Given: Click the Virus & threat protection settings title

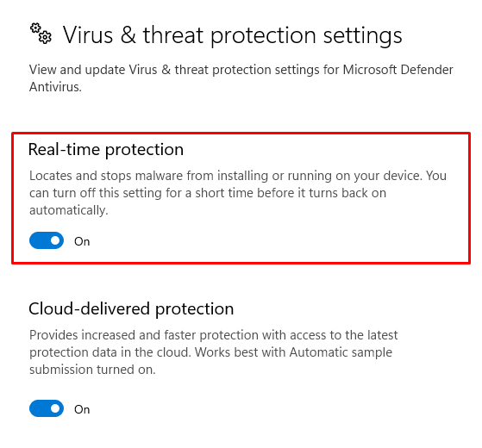Looking at the screenshot, I should click(233, 35).
